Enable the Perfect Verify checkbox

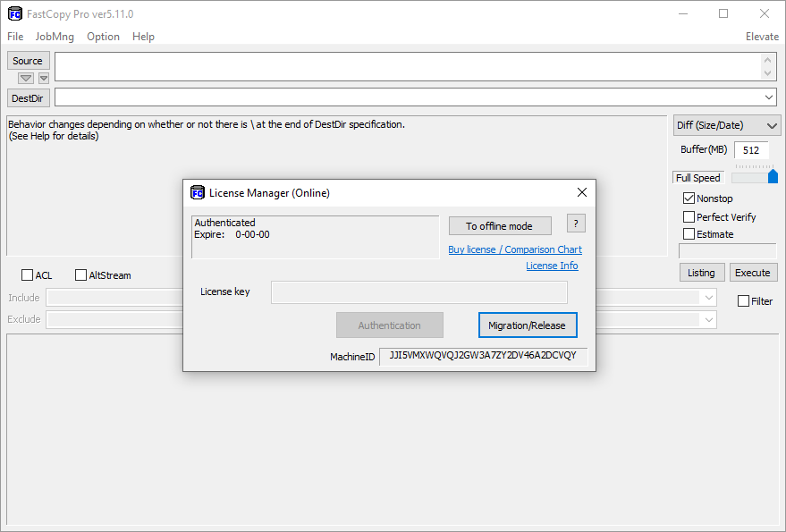(x=689, y=216)
